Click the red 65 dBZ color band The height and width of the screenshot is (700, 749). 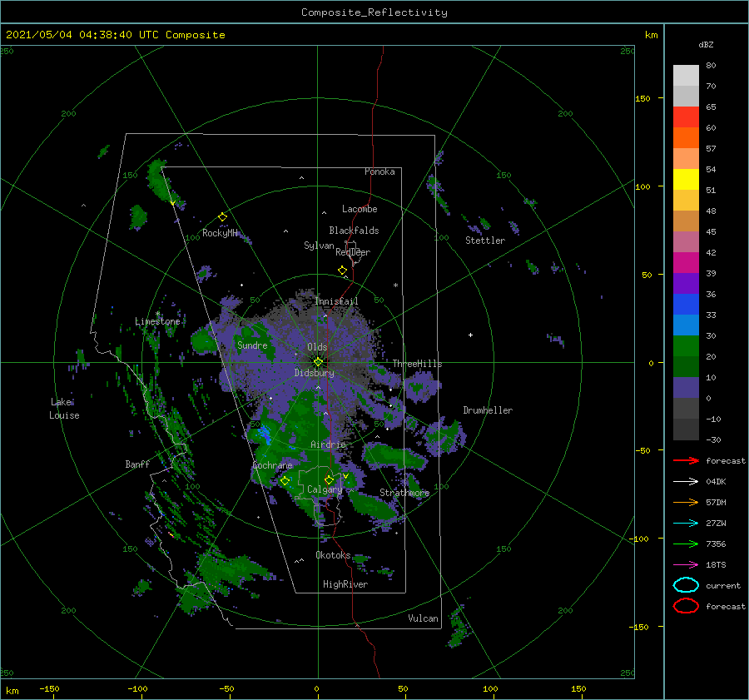tap(686, 117)
